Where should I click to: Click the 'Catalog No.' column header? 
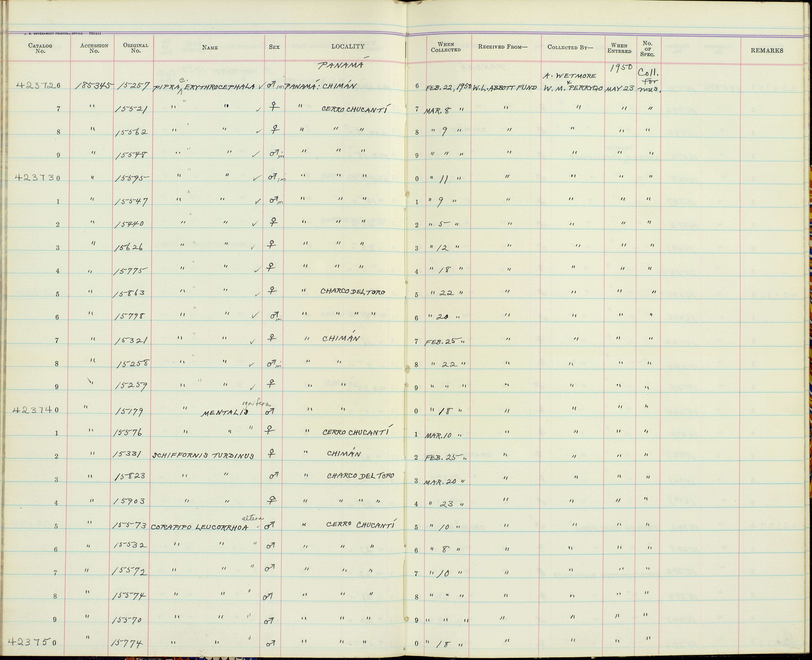pyautogui.click(x=40, y=48)
